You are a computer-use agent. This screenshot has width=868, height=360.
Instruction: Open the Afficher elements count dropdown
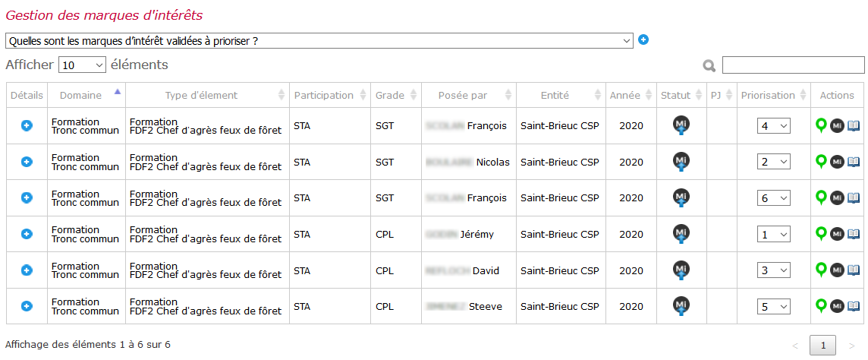[82, 65]
